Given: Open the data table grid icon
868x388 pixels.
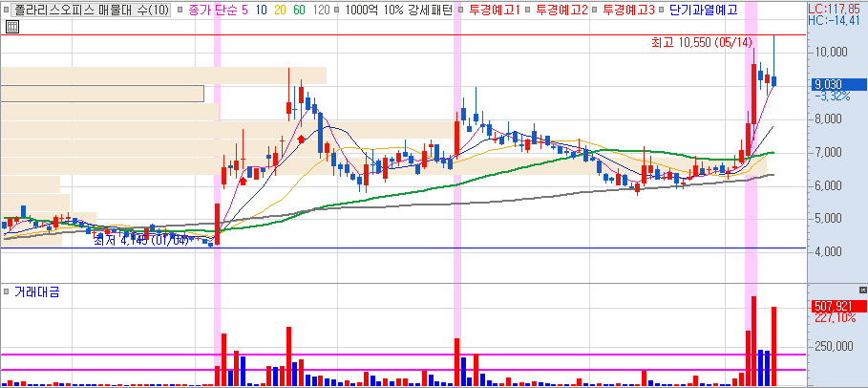Looking at the screenshot, I should pos(12,27).
